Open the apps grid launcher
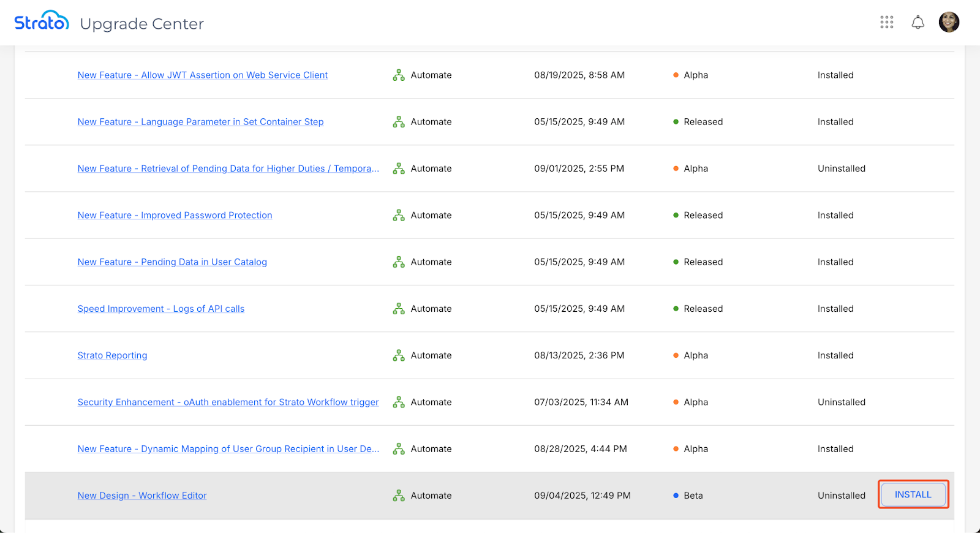Viewport: 980px width, 533px height. (886, 23)
